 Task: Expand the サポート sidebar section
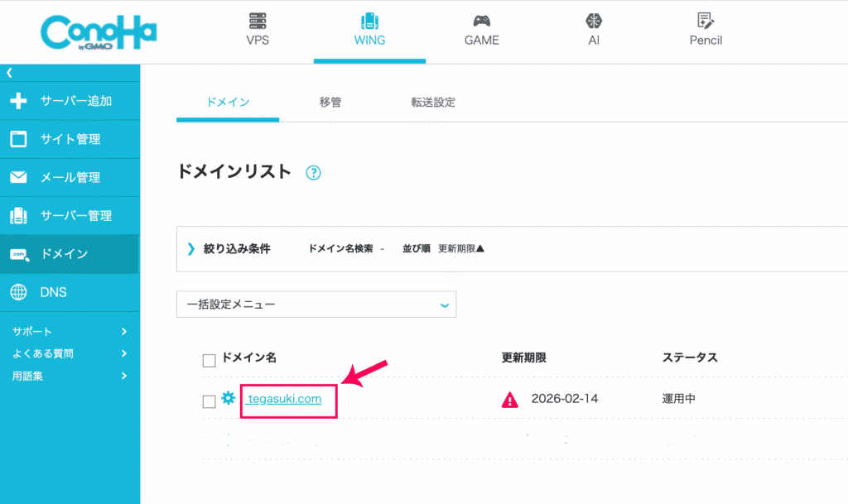pyautogui.click(x=70, y=331)
